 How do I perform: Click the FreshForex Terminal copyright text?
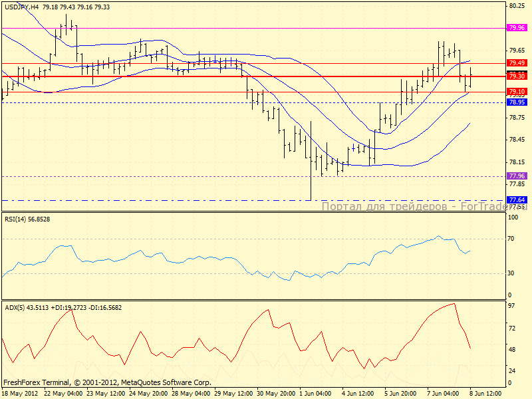pyautogui.click(x=107, y=382)
